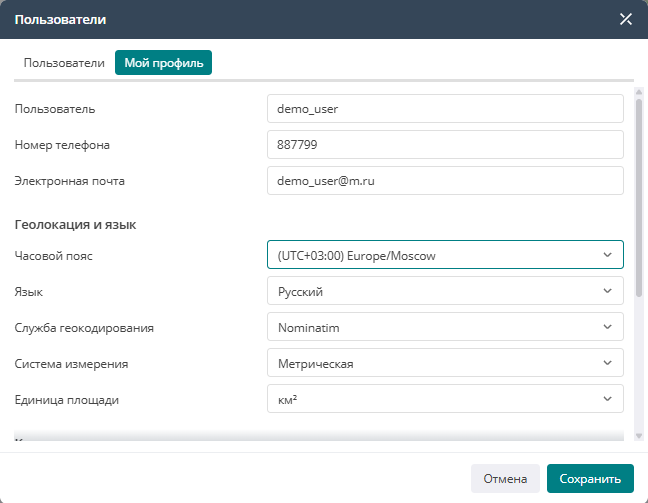Click the Номер телефона label
Screen dimensions: 648x503
tap(62, 145)
